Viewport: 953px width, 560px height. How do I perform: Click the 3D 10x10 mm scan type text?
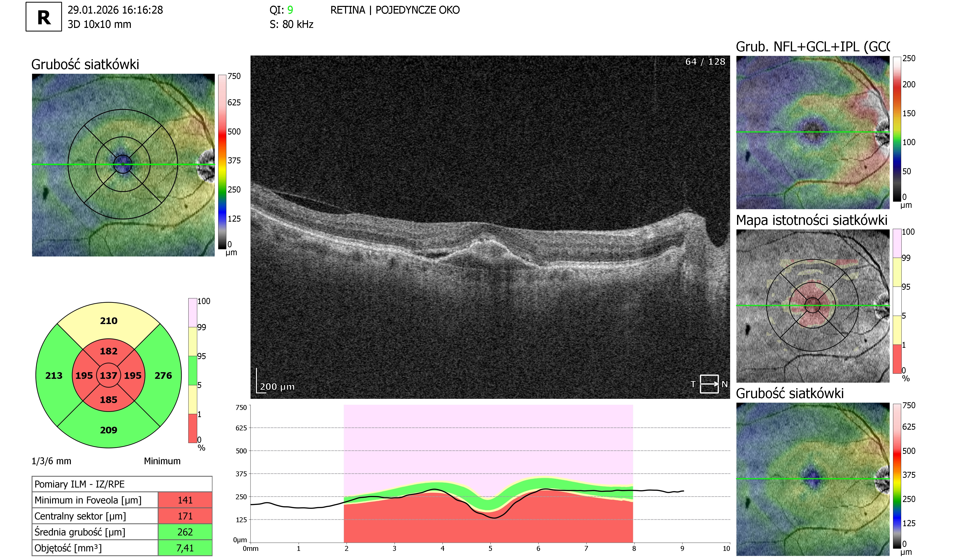[99, 24]
